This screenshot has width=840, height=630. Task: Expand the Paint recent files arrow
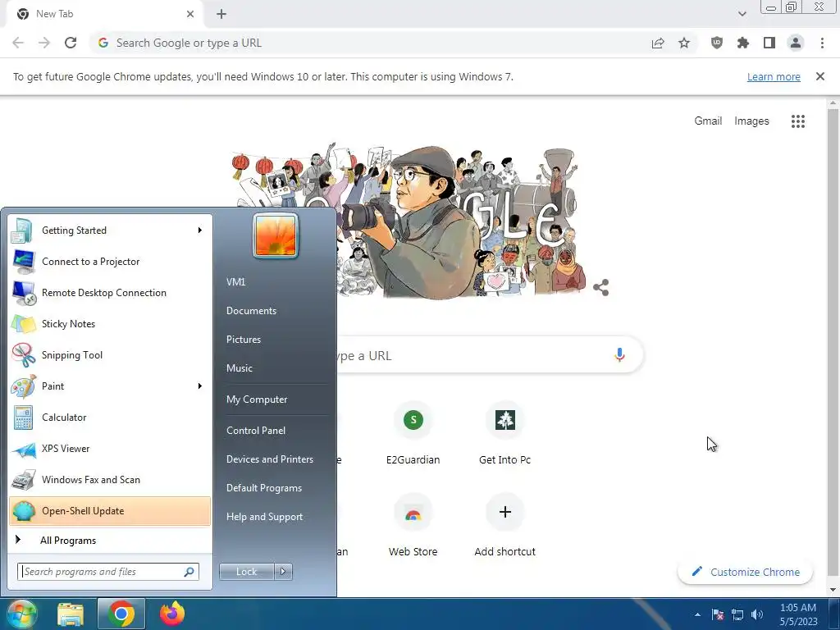[200, 386]
